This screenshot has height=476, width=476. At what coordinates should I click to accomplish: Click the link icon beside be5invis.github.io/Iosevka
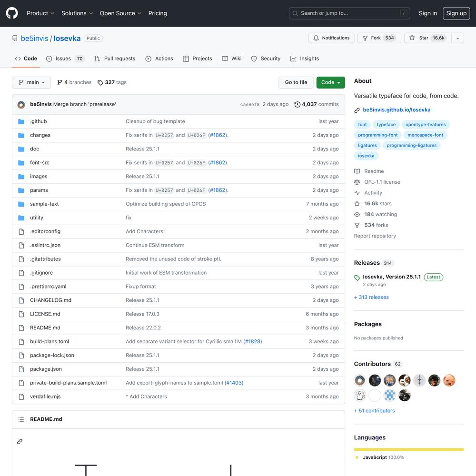point(357,110)
